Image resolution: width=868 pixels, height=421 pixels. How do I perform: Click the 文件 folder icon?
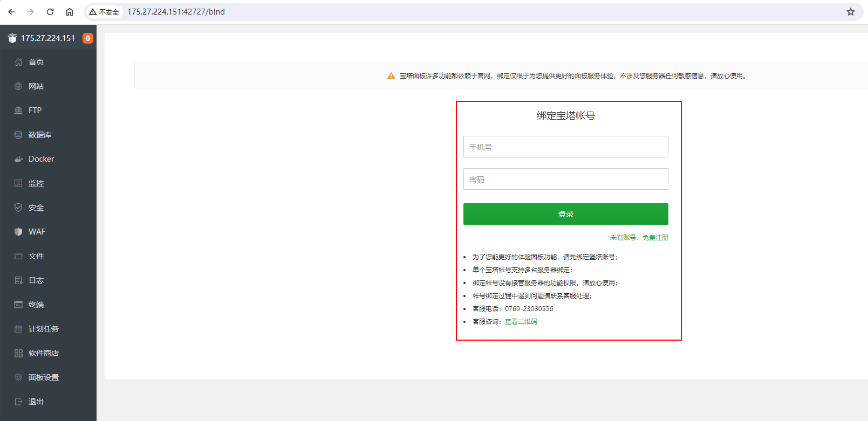[x=18, y=256]
